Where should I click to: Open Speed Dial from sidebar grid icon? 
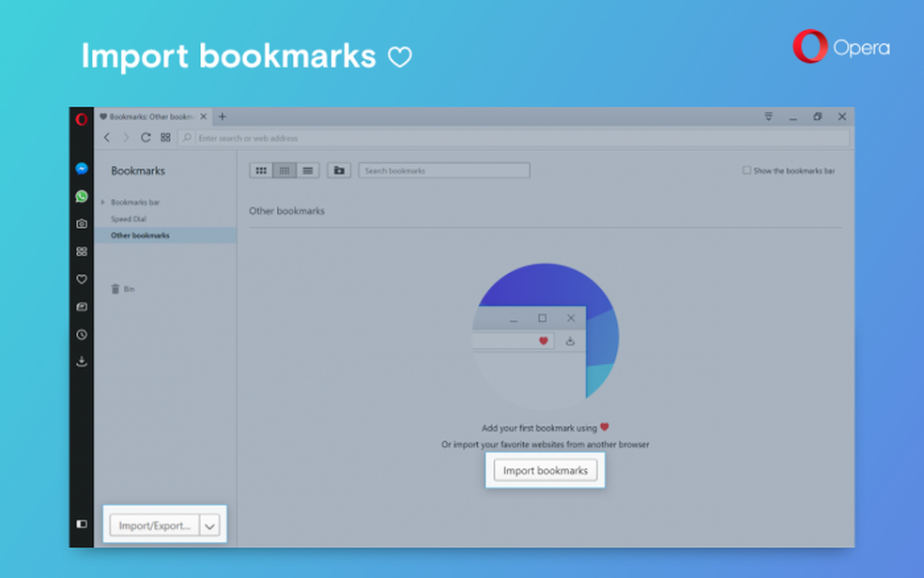click(82, 251)
